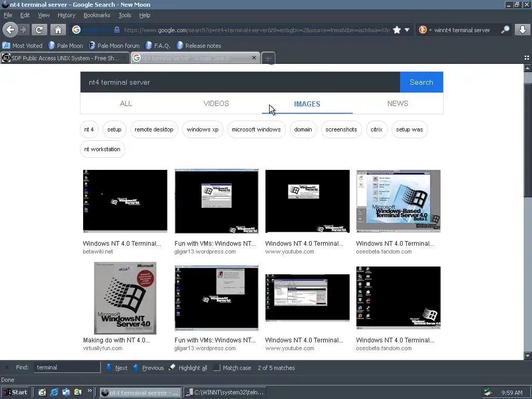Open the Release notes bookmark

click(199, 46)
